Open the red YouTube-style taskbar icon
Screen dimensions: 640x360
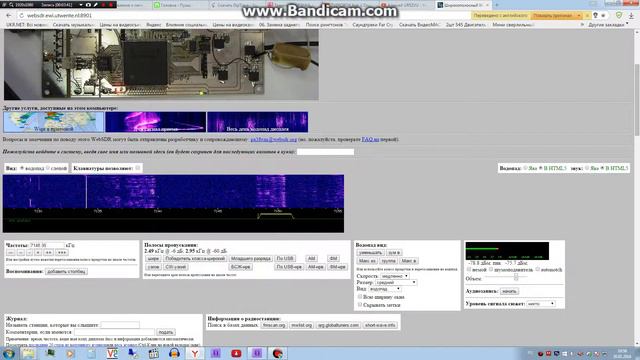tap(236, 353)
